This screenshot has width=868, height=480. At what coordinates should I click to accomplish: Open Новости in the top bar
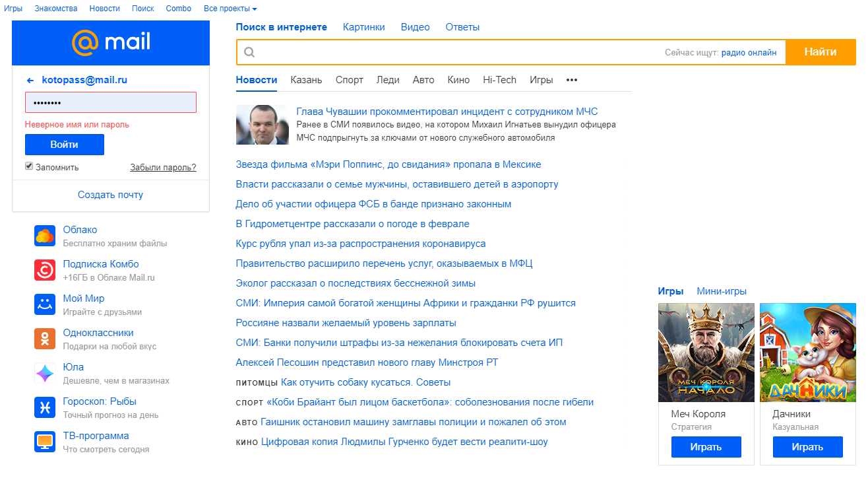(x=105, y=9)
